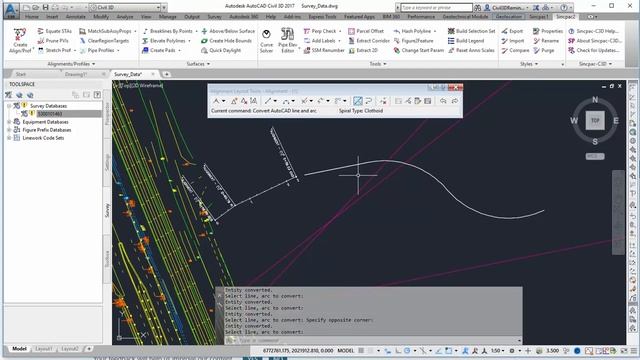640x360 pixels.
Task: Open the Geotechnical Module ribbon tab
Action: (x=465, y=17)
